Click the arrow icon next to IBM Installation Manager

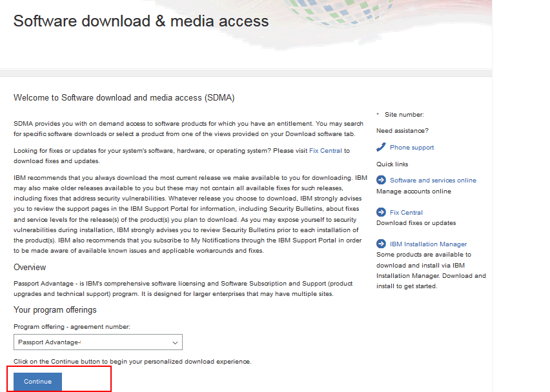point(381,244)
